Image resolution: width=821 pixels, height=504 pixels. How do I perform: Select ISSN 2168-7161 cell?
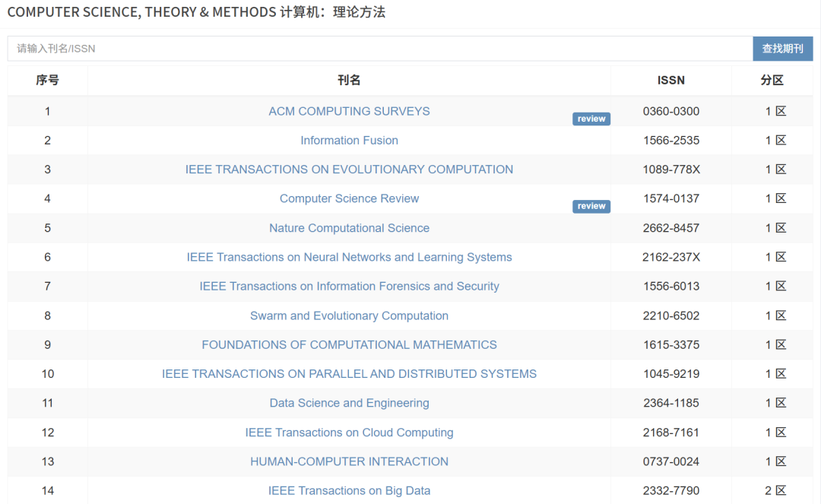click(671, 433)
